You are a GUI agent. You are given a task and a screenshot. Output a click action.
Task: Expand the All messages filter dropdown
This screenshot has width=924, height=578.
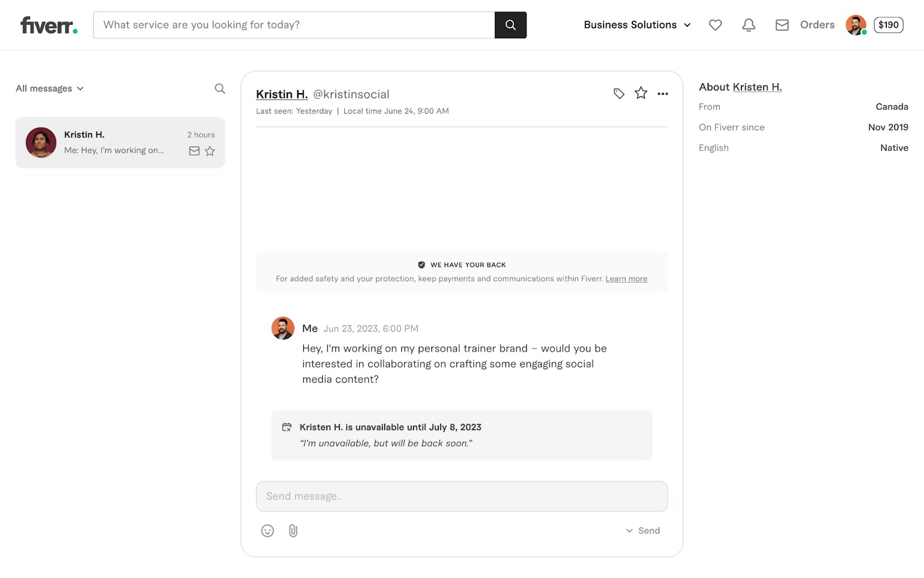pyautogui.click(x=50, y=88)
